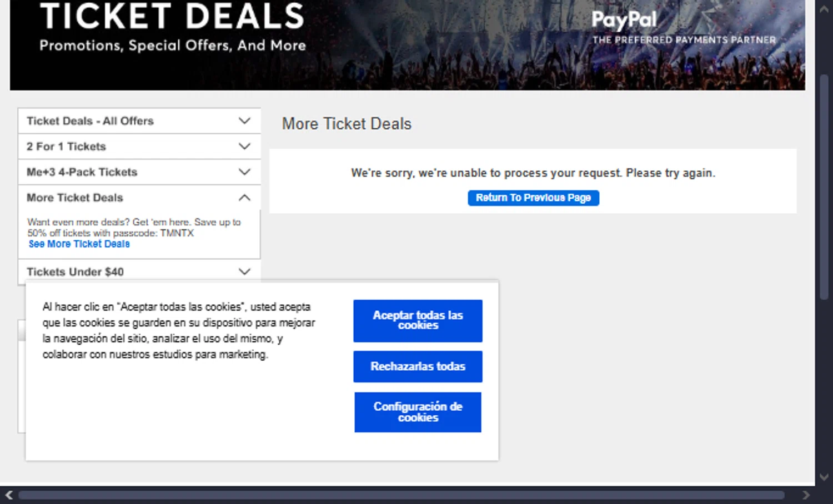Collapse More Ticket Deals using up chevron
The image size is (833, 504).
(244, 198)
